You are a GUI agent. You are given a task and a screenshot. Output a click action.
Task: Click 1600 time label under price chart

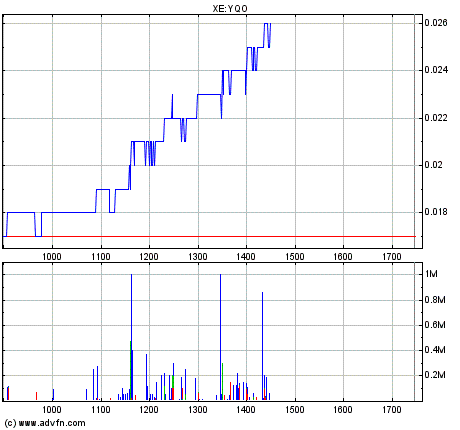(x=343, y=257)
